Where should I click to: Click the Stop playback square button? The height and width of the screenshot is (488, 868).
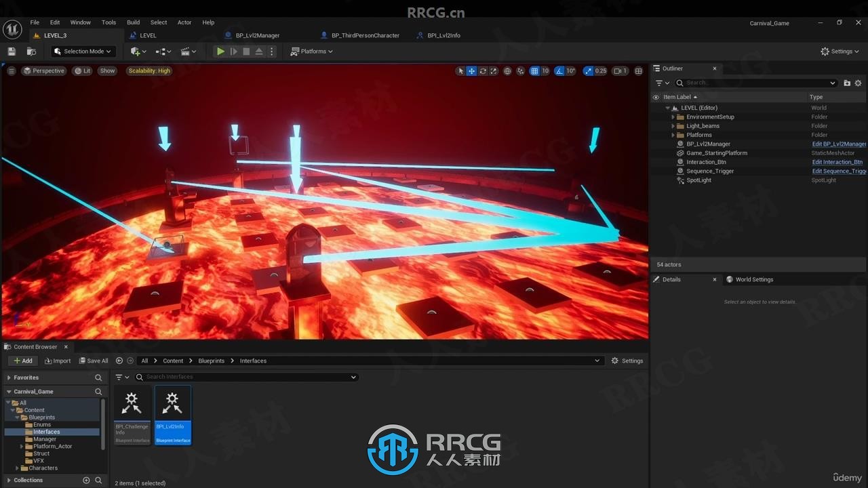pyautogui.click(x=246, y=52)
